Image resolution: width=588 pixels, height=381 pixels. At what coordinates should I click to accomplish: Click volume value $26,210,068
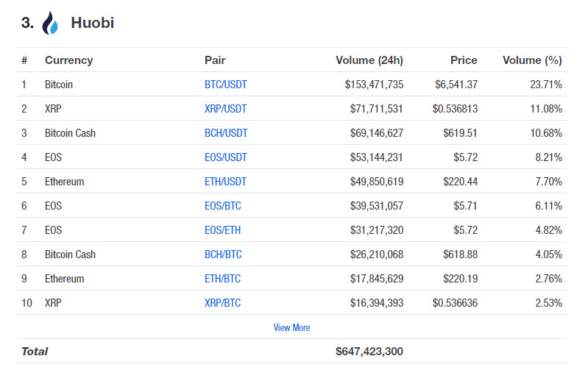pyautogui.click(x=377, y=254)
